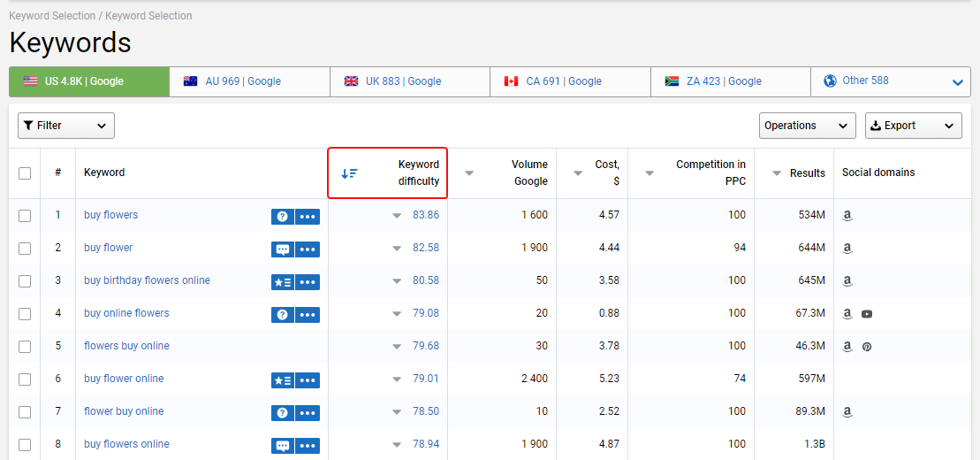Select checkbox for flower buy online

[x=25, y=412]
